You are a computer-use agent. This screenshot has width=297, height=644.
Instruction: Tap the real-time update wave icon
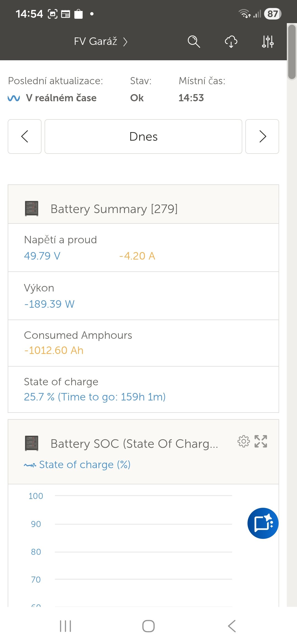pyautogui.click(x=14, y=98)
